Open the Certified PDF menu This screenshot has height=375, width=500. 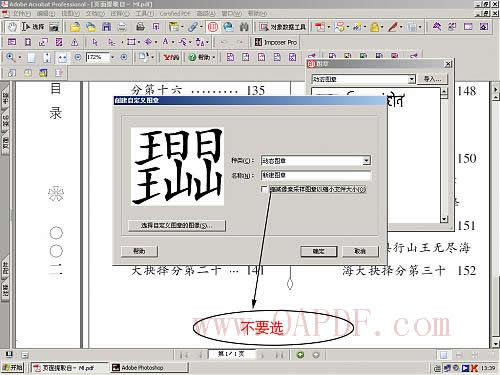(175, 14)
